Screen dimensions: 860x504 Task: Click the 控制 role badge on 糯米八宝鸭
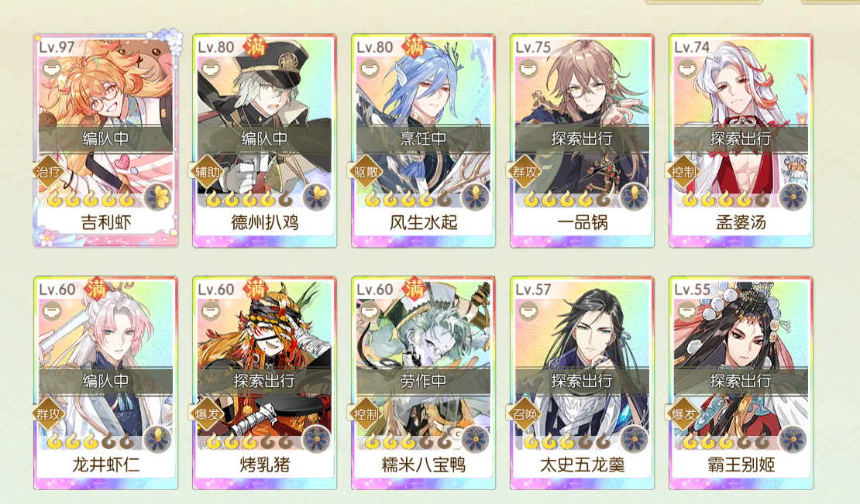coord(366,414)
